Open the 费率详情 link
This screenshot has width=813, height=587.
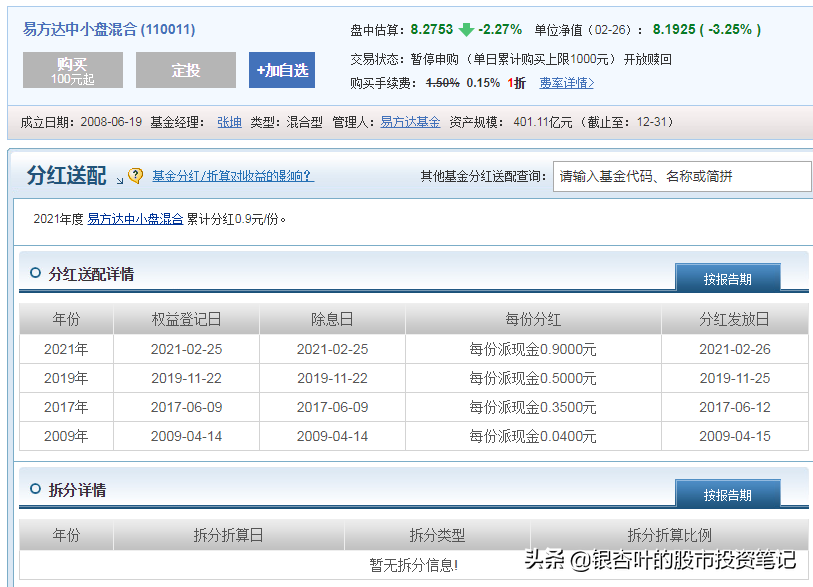click(566, 83)
